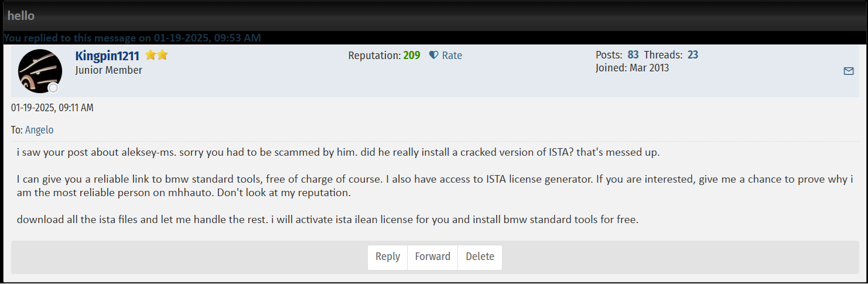Click the 'Junior Member' user title
Image resolution: width=868 pixels, height=284 pixels.
(109, 70)
